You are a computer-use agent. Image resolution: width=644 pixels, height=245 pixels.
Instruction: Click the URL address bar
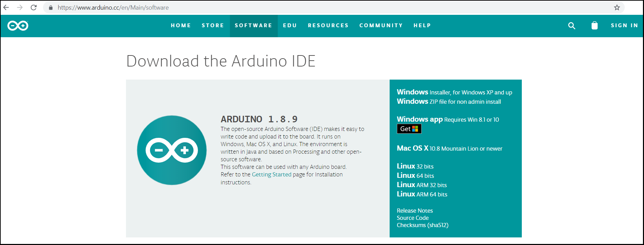point(310,8)
